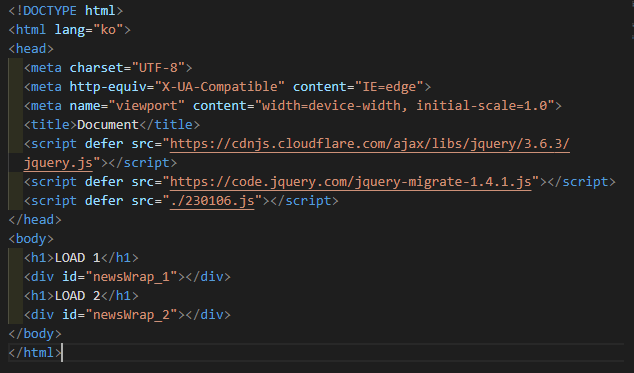Image resolution: width=634 pixels, height=373 pixels.
Task: Click the width=device-width content string
Action: [x=405, y=106]
